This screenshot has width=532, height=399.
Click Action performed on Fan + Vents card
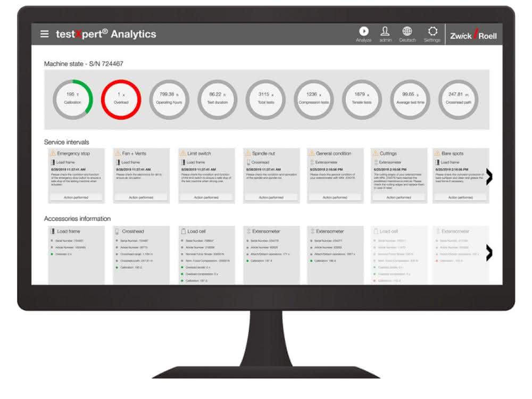click(141, 197)
